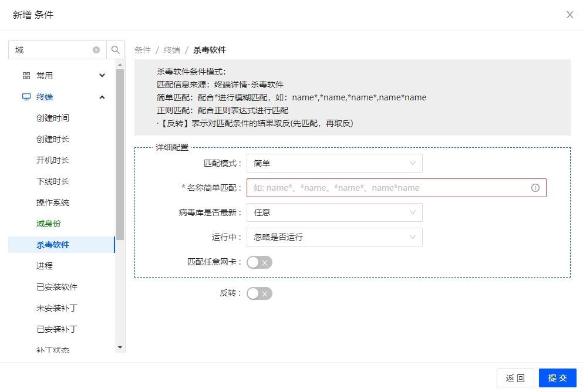Select 开机时长 condition
Viewport: 583px width, 392px height.
[x=53, y=160]
